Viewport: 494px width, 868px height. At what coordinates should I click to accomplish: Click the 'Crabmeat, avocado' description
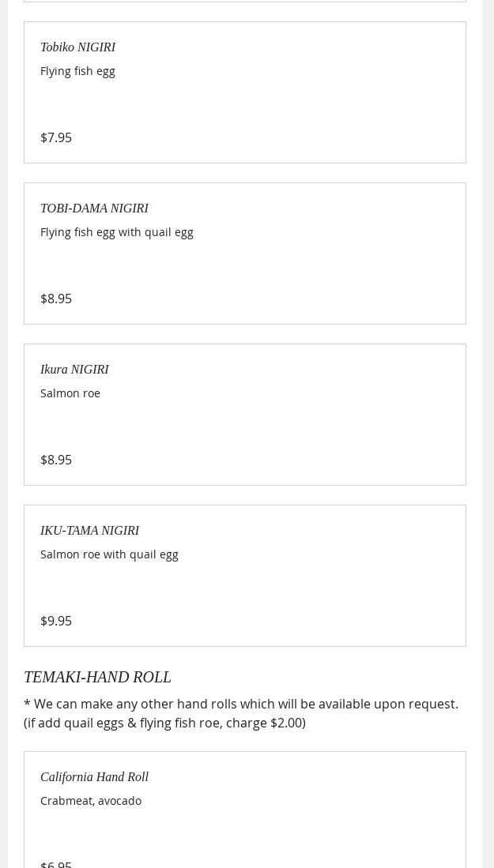point(91,801)
